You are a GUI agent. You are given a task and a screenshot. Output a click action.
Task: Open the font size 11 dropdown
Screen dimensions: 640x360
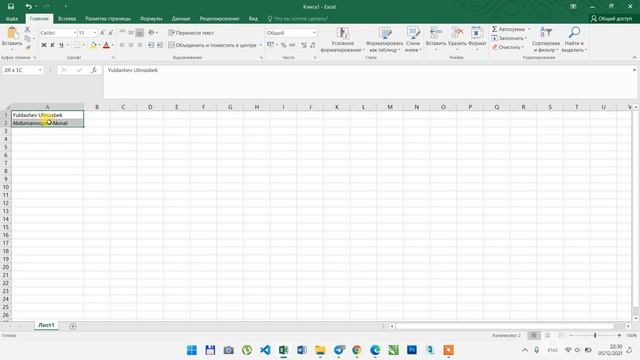pos(95,33)
